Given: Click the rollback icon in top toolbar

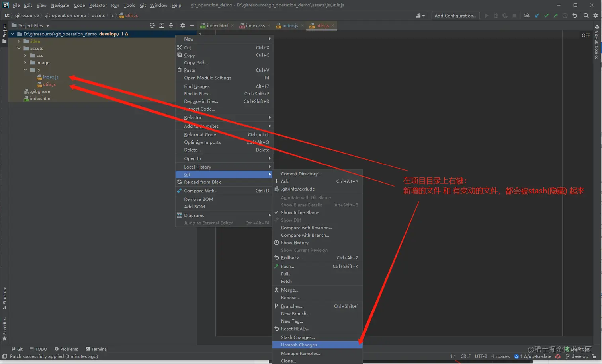Looking at the screenshot, I should point(575,16).
